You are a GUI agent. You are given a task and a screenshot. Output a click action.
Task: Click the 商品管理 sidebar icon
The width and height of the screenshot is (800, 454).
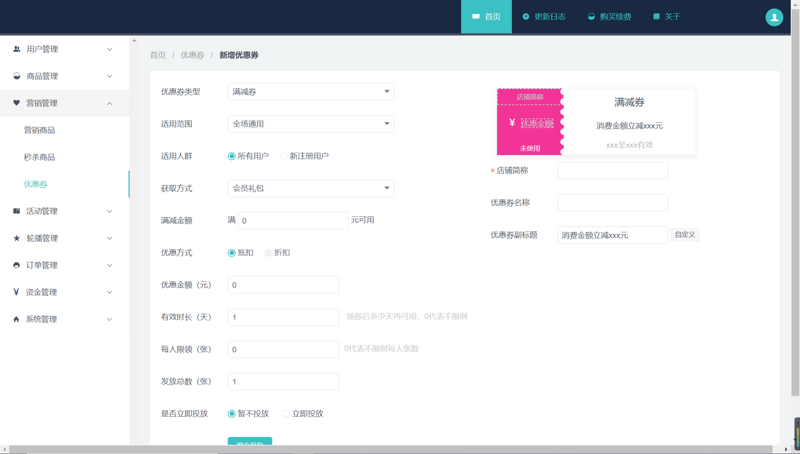click(16, 76)
